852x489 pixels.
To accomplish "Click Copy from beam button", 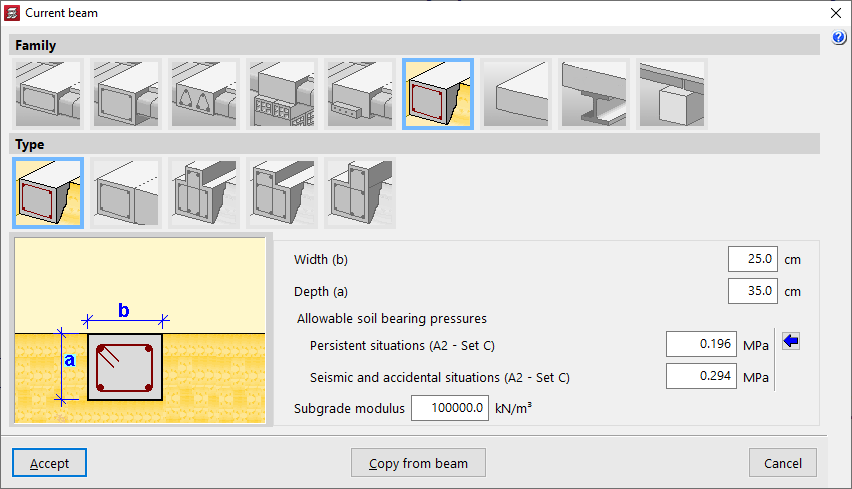I will point(418,463).
